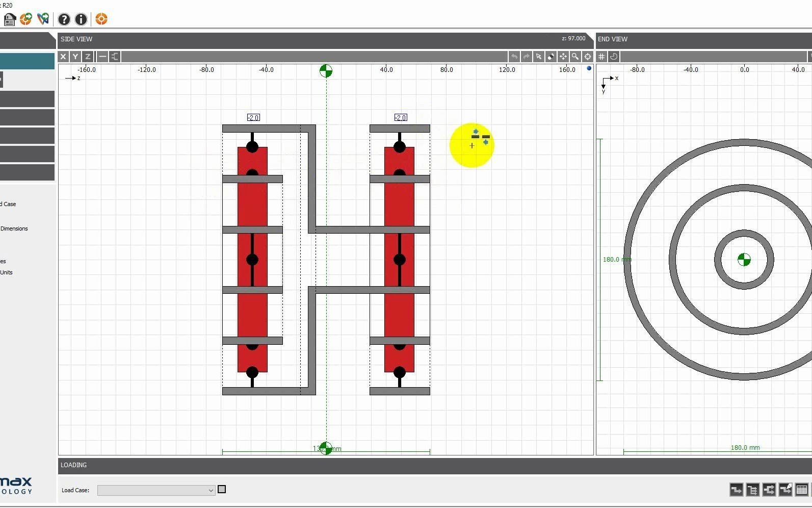Click the Dimensions item in left panel

(14, 228)
